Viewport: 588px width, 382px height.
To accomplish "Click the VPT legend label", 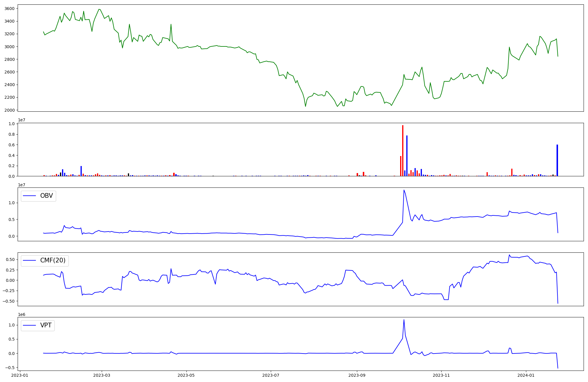I will [46, 325].
